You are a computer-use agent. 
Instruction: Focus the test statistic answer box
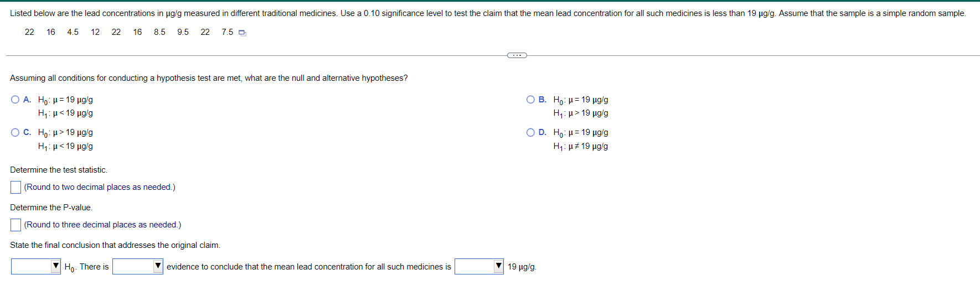(x=16, y=188)
